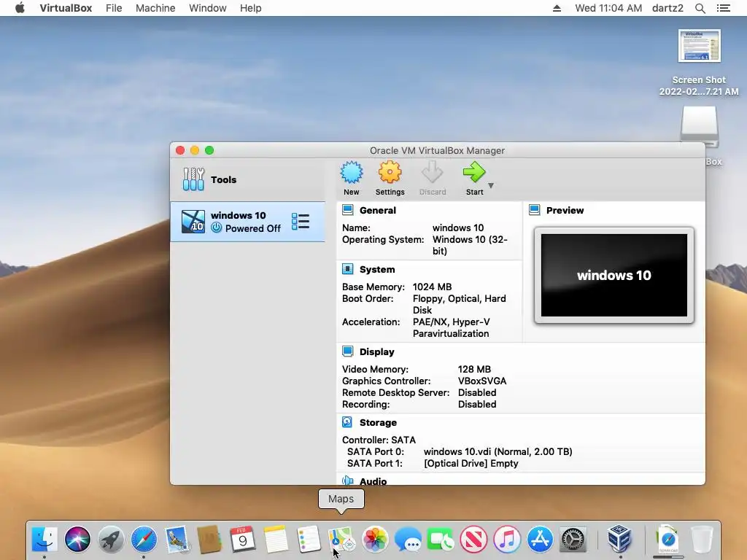This screenshot has height=560, width=747.
Task: Open the Apple menu
Action: pos(20,8)
